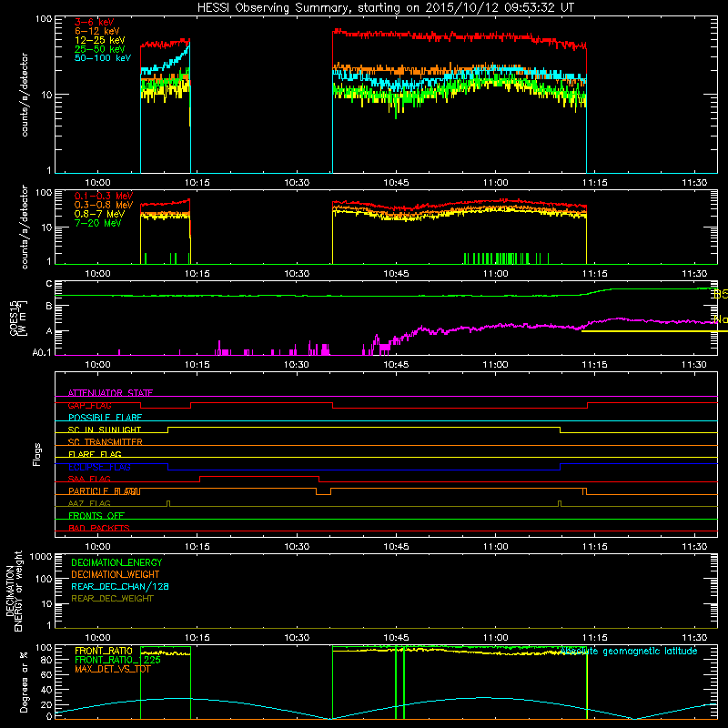The height and width of the screenshot is (728, 728).
Task: Click the REAR_DEC_CHAN/128 legend label
Action: click(120, 586)
